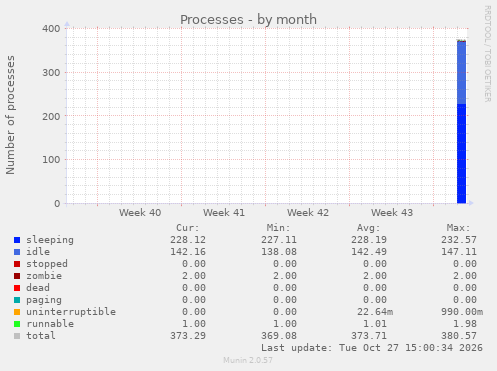Click the 'Cur:' column header
Viewport: 497px width, 371px height.
tap(188, 228)
